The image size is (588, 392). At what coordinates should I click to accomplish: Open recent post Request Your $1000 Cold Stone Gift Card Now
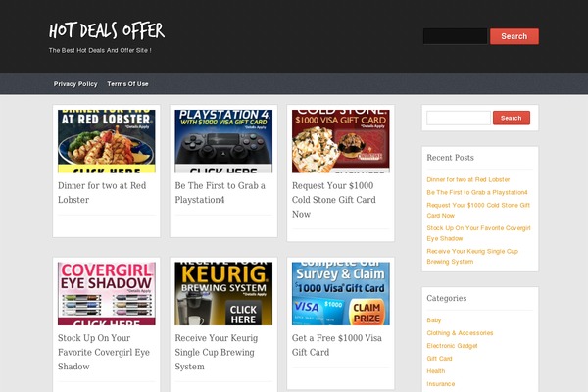478,210
